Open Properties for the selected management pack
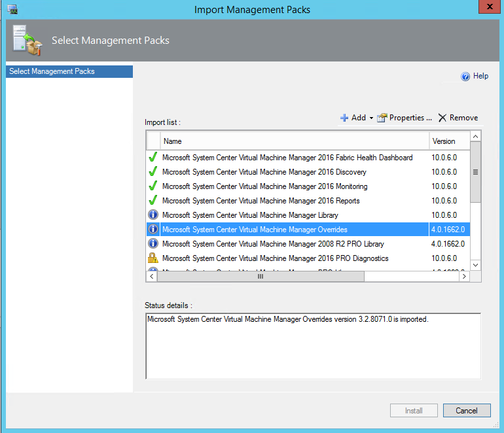This screenshot has width=504, height=433. coord(405,118)
